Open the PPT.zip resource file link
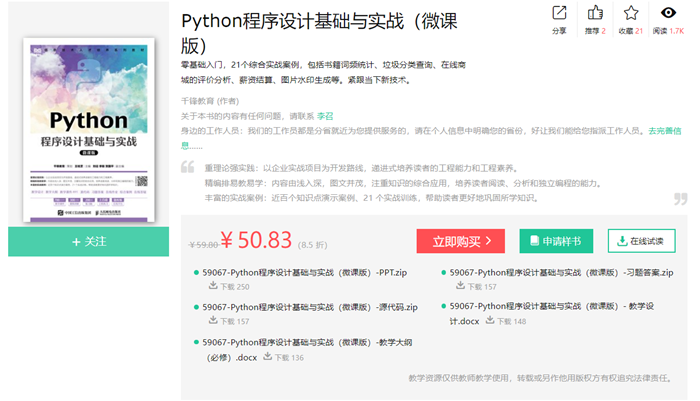Image resolution: width=700 pixels, height=401 pixels. click(304, 272)
